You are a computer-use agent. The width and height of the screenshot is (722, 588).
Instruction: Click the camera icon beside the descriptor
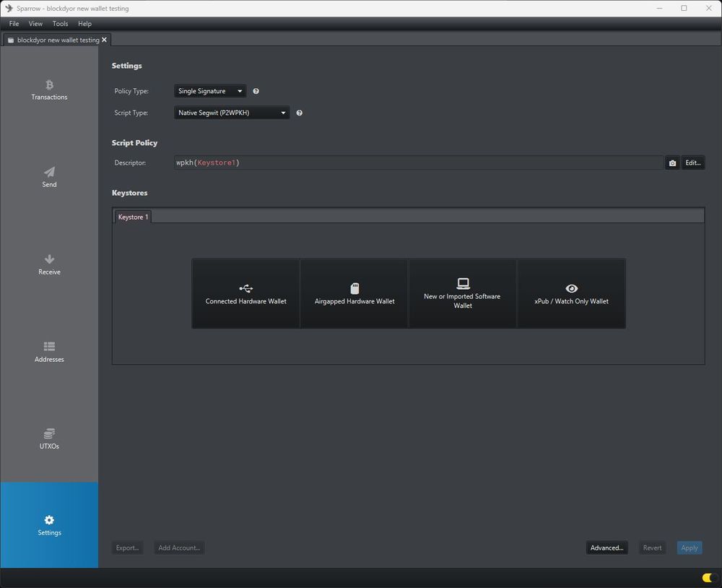coord(672,163)
